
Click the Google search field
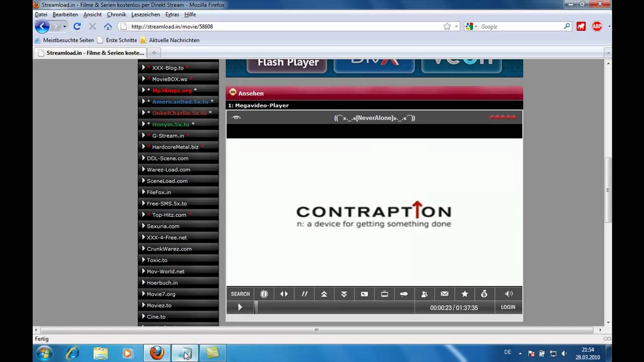521,26
